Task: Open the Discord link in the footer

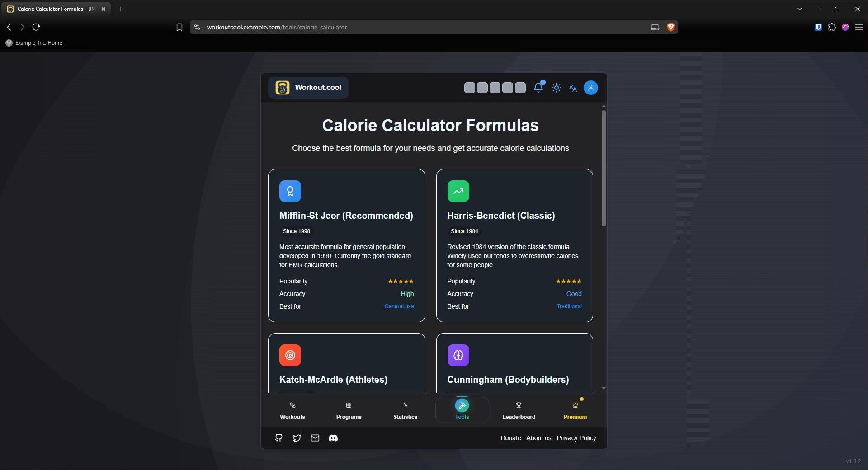Action: (x=333, y=438)
